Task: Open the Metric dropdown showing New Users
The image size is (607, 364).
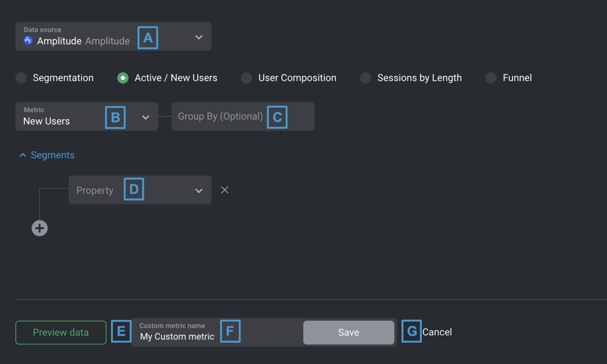Action: pyautogui.click(x=145, y=117)
